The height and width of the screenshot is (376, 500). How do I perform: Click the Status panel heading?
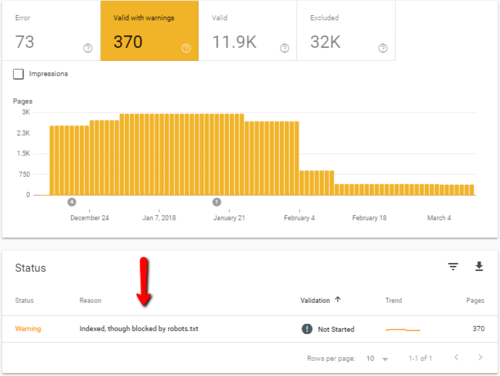(31, 268)
